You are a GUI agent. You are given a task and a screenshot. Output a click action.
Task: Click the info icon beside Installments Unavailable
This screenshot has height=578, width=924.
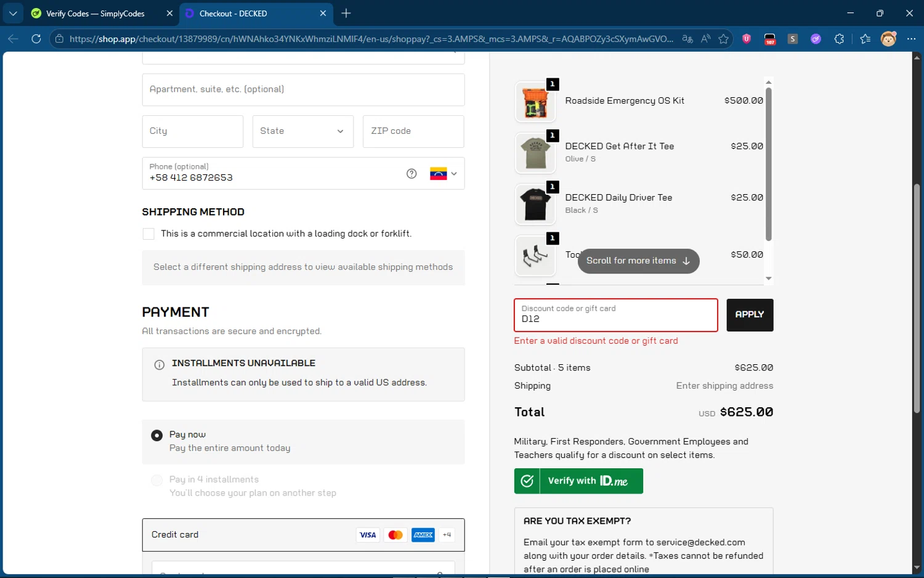(159, 365)
